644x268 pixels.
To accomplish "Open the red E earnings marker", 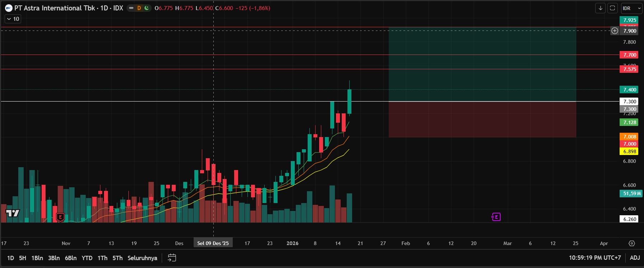I will click(x=60, y=217).
